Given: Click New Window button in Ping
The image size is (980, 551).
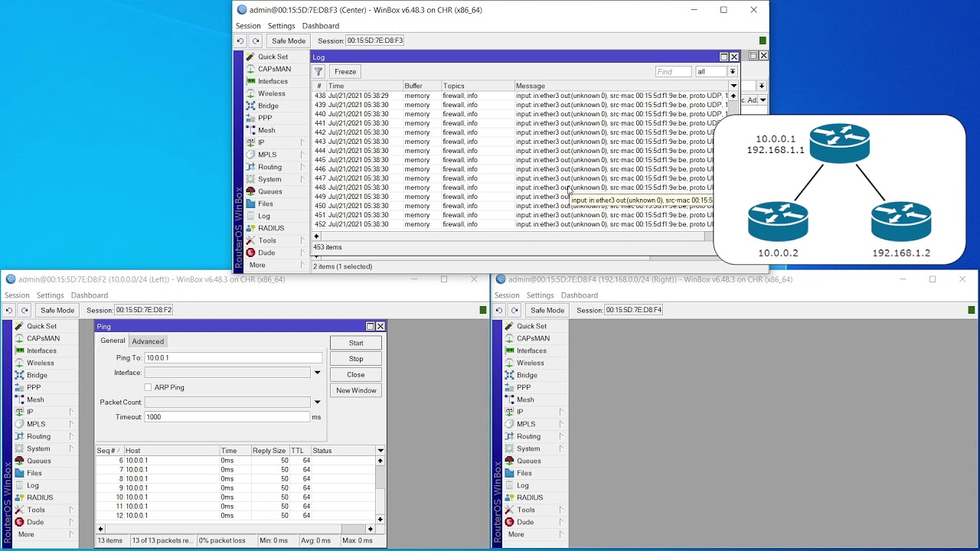Looking at the screenshot, I should coord(356,390).
